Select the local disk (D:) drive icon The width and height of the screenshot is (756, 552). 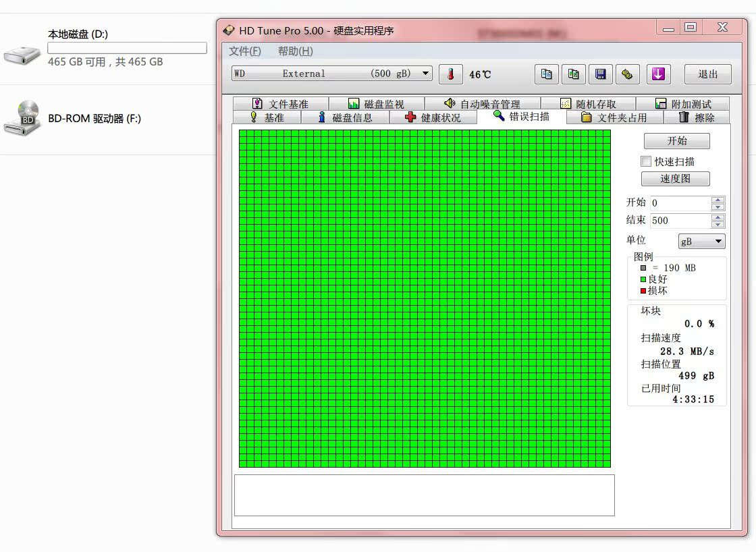point(22,53)
